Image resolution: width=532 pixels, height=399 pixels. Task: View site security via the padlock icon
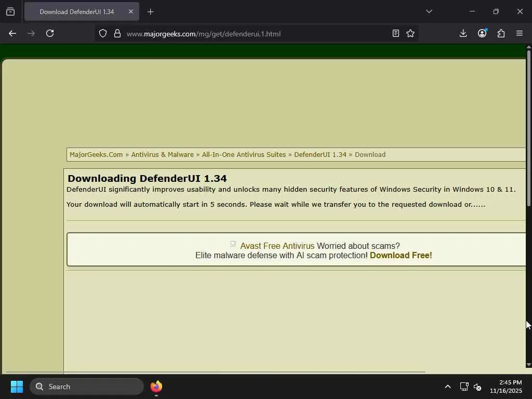(117, 33)
